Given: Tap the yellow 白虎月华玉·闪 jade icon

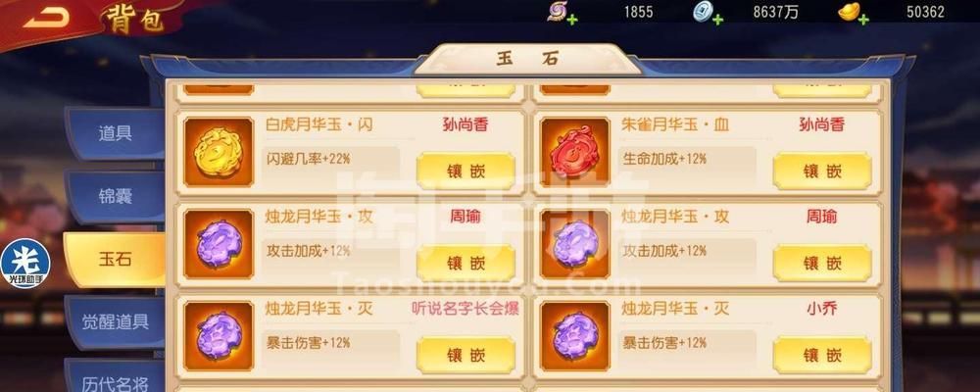Looking at the screenshot, I should [219, 152].
